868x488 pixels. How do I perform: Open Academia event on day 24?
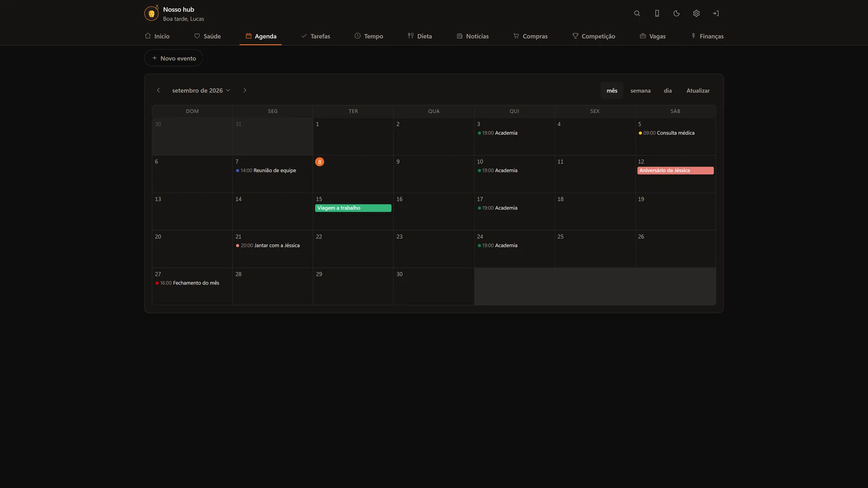[x=498, y=245]
